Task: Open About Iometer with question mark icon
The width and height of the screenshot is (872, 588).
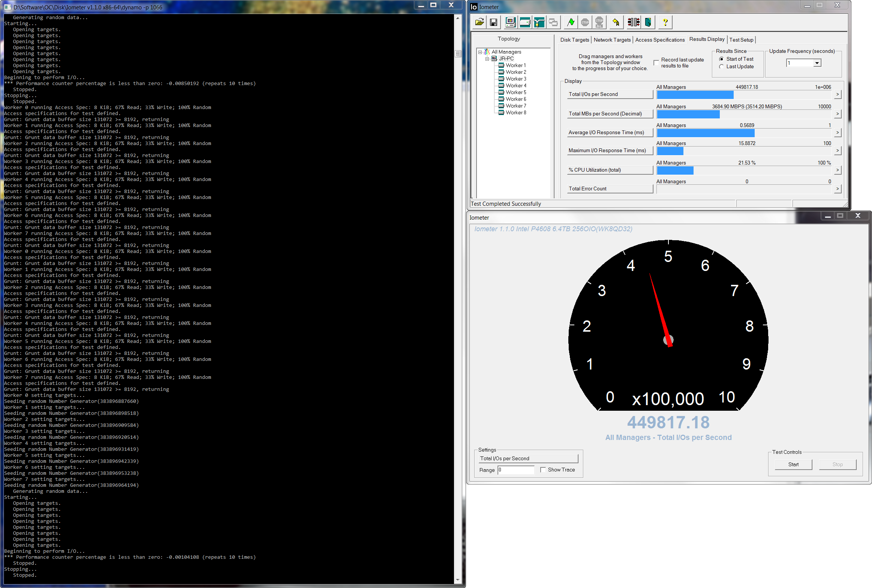Action: 665,22
